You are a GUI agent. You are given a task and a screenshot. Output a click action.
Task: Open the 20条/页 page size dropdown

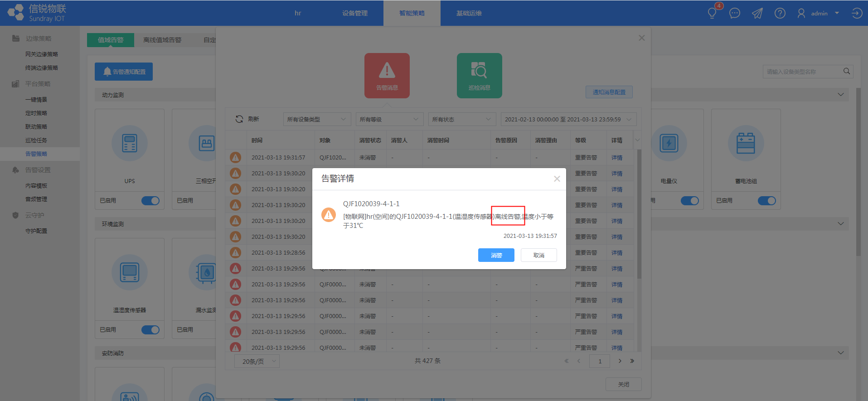(257, 361)
